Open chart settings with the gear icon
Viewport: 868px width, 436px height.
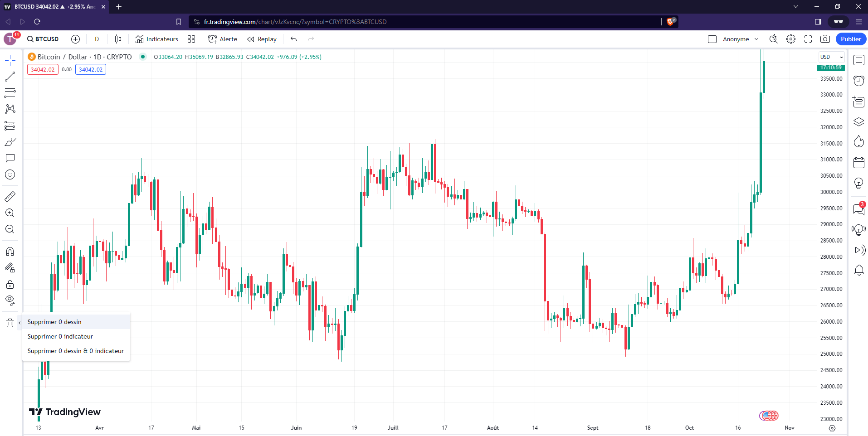(791, 39)
